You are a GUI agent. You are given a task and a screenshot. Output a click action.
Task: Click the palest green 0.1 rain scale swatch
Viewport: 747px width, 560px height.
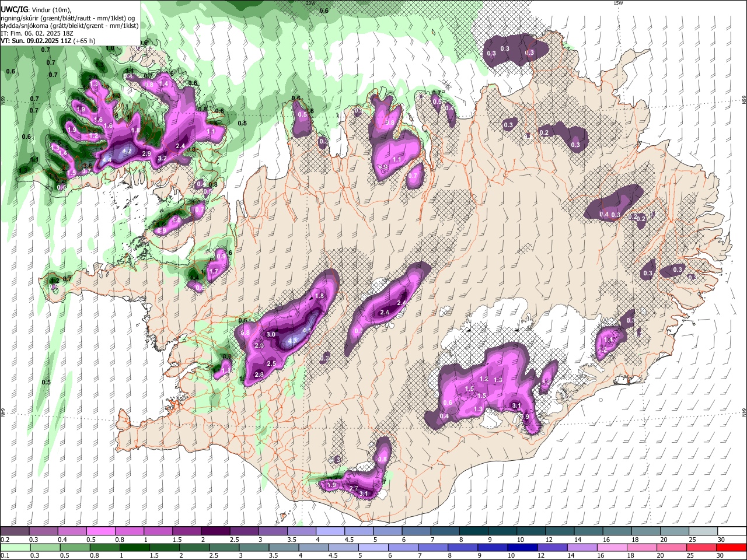15,547
